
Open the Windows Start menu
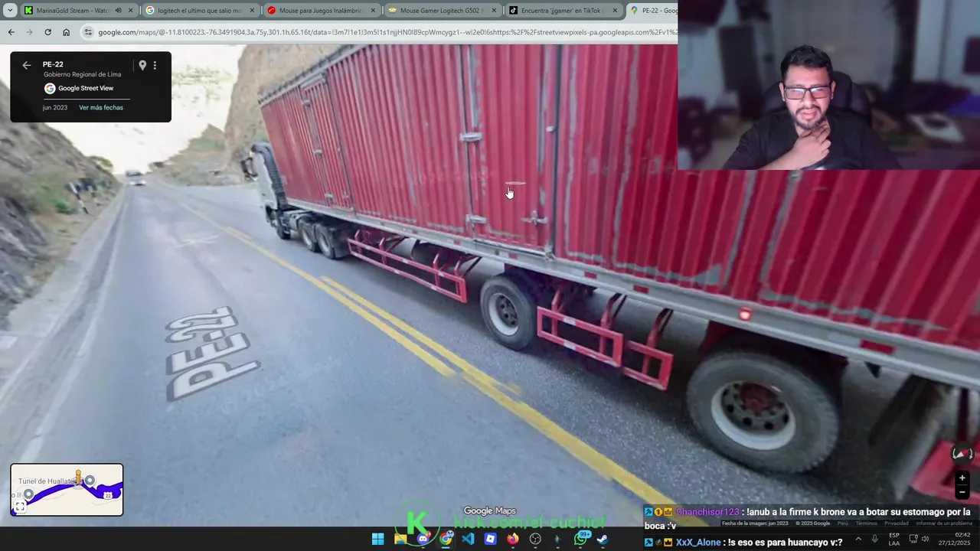point(377,539)
